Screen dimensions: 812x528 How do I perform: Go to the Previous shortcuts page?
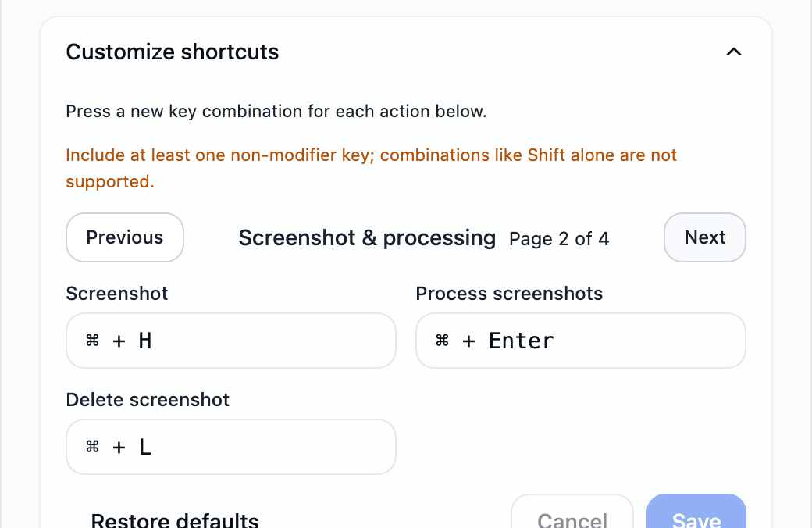pyautogui.click(x=125, y=237)
